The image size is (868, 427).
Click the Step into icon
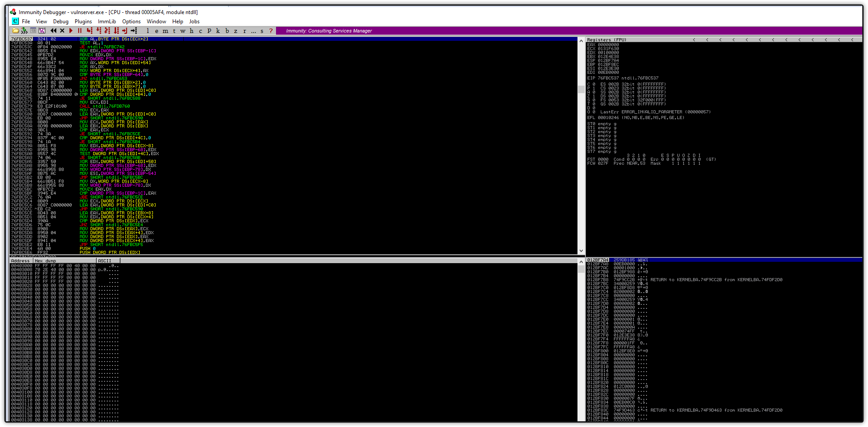tap(89, 31)
